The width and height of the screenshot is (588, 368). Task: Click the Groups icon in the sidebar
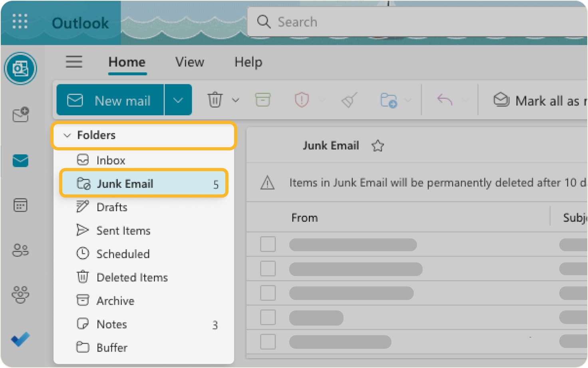(x=20, y=295)
